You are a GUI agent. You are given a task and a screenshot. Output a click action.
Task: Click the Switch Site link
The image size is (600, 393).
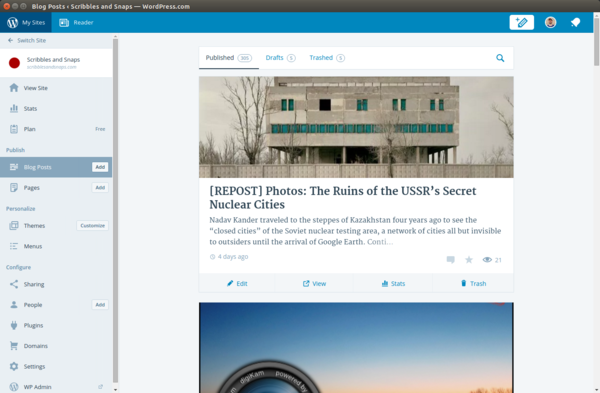pyautogui.click(x=31, y=40)
